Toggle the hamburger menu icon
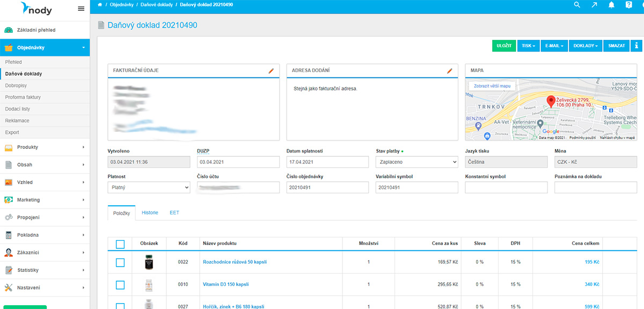Image resolution: width=644 pixels, height=309 pixels. coord(81,9)
